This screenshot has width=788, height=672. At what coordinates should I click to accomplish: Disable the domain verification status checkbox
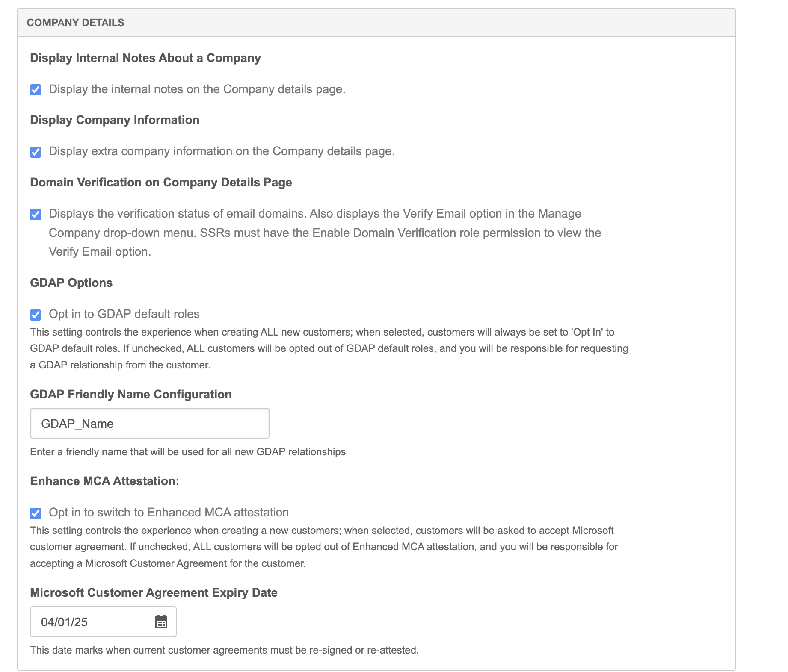pyautogui.click(x=36, y=214)
